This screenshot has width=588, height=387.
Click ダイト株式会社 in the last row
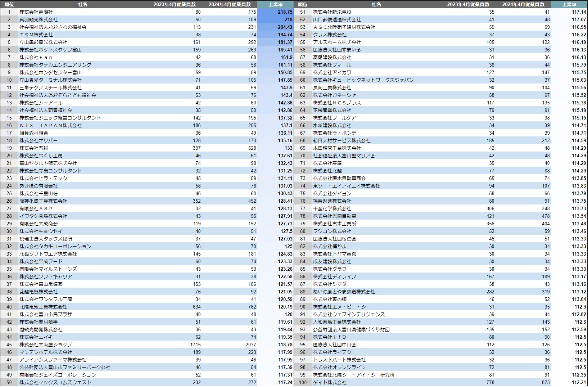pos(330,382)
